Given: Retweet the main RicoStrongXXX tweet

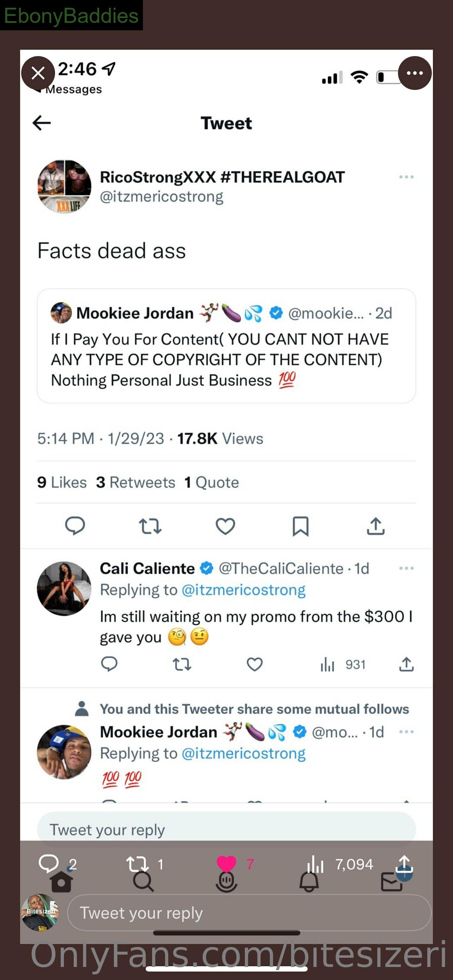Looking at the screenshot, I should (x=150, y=526).
